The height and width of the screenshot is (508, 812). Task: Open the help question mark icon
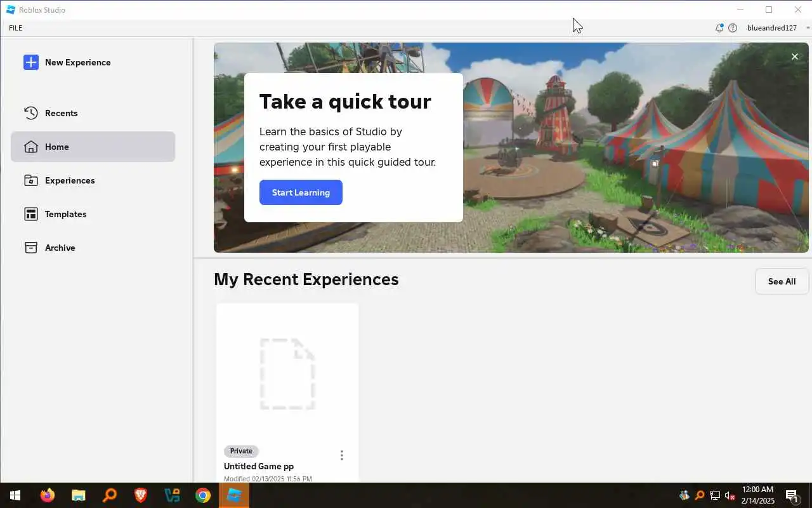733,28
